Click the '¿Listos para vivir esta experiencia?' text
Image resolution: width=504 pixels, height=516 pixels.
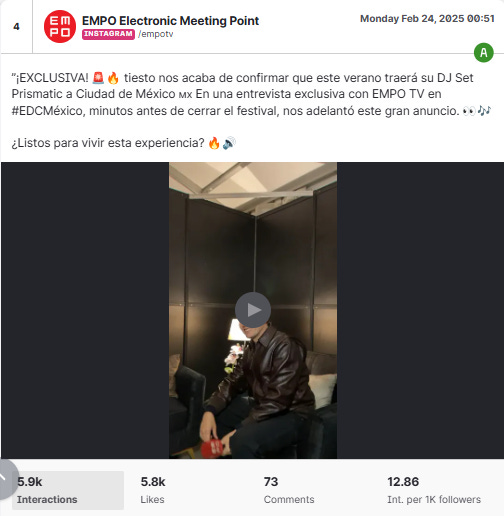[108, 143]
